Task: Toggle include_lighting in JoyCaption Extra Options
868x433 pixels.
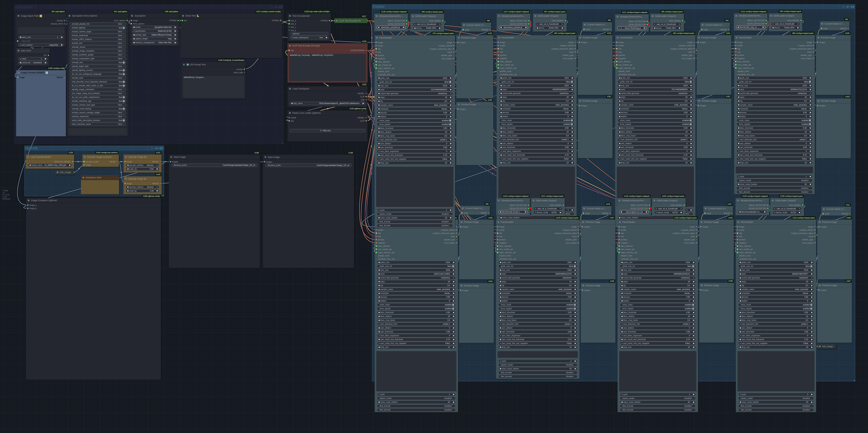Action: pos(97,28)
